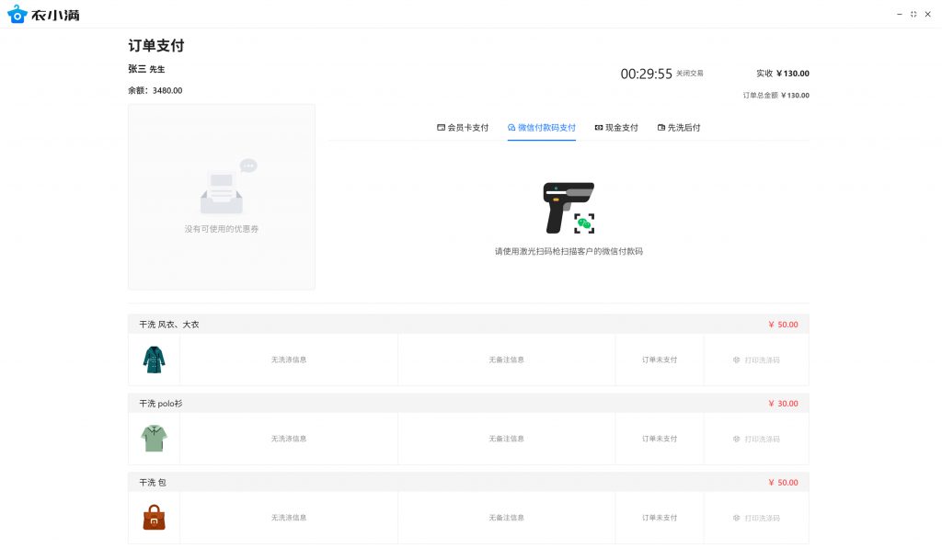The image size is (942, 560).
Task: Choose the 先洗后付 payment option
Action: (x=679, y=128)
